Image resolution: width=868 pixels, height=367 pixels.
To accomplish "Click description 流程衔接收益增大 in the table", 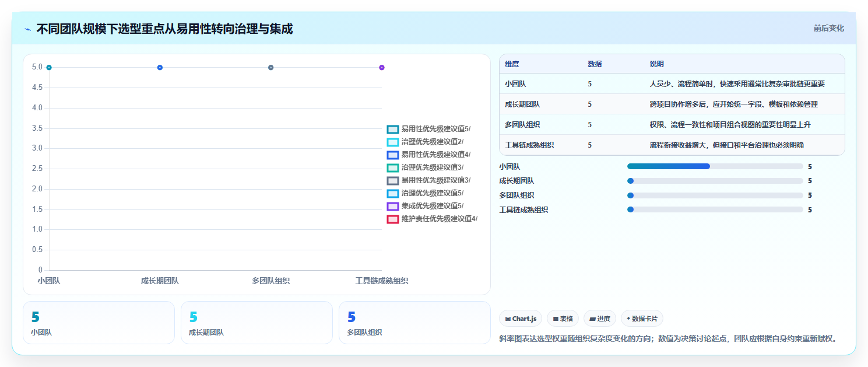I will [x=727, y=145].
